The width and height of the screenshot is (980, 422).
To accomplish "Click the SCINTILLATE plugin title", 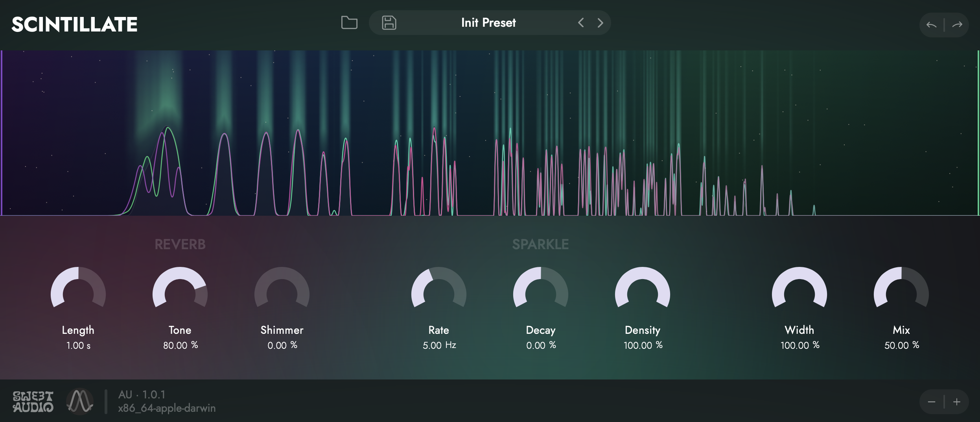I will pyautogui.click(x=74, y=24).
